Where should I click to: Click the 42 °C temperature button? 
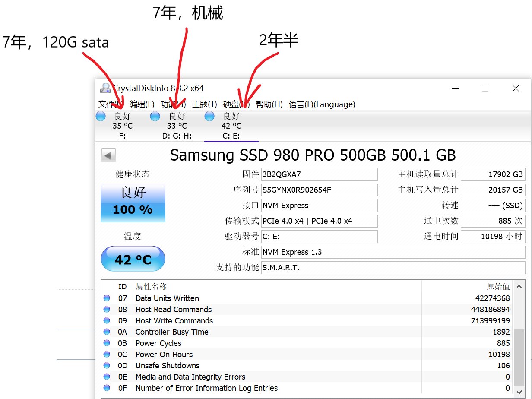(133, 259)
